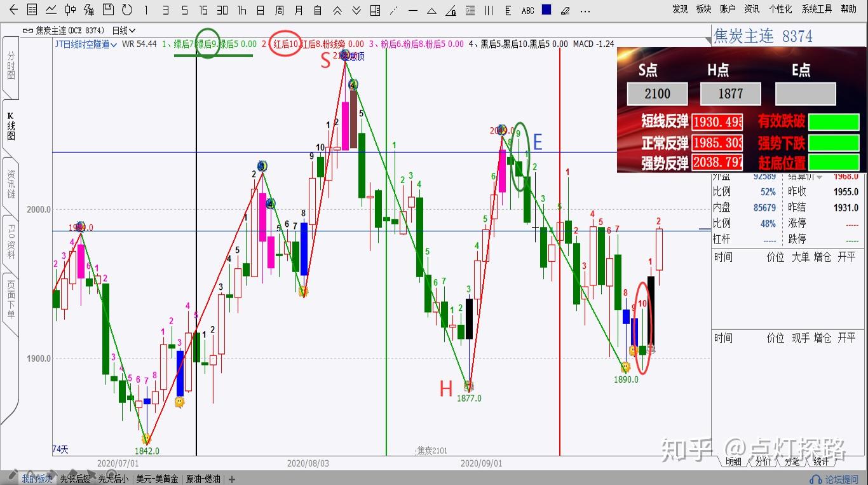Click the 焦炭主连 8374 title
Image resolution: width=868 pixels, height=485 pixels.
[x=763, y=36]
